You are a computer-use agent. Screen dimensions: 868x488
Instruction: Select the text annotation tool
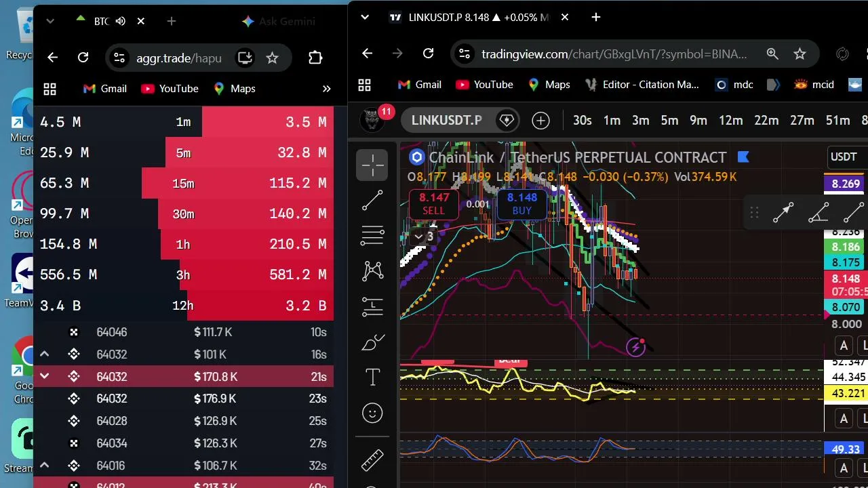[372, 378]
